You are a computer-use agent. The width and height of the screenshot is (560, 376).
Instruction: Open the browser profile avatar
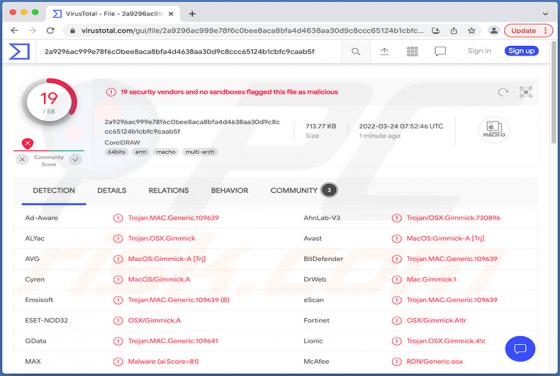point(494,31)
